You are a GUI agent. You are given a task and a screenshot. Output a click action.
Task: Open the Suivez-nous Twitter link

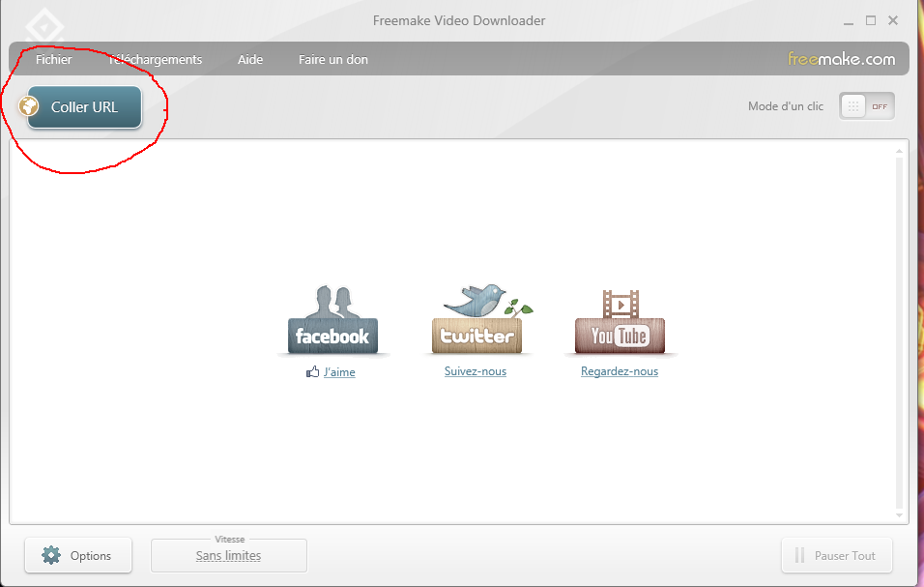[476, 371]
